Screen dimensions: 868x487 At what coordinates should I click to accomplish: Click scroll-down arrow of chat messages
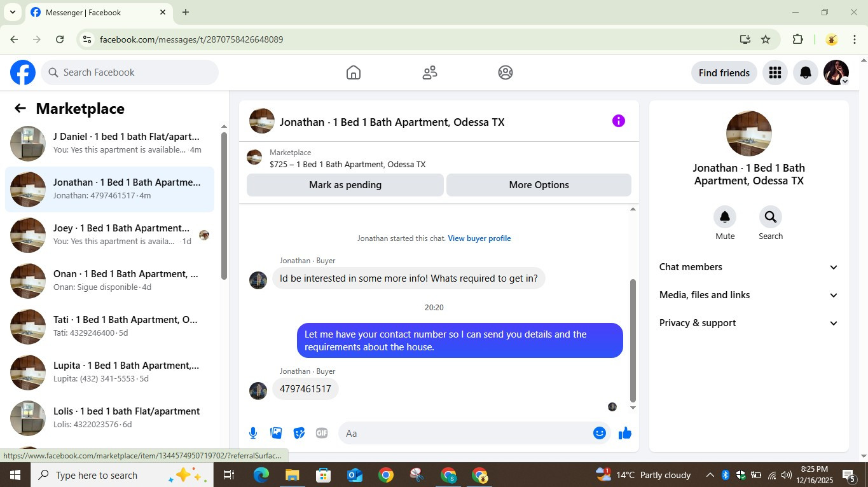point(633,408)
